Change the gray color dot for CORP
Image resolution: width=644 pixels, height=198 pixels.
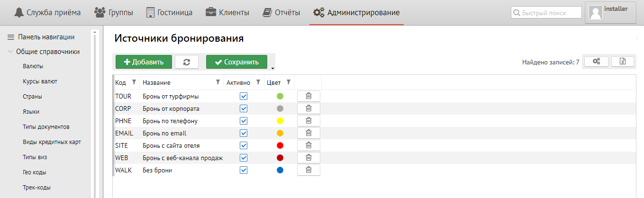(x=280, y=108)
